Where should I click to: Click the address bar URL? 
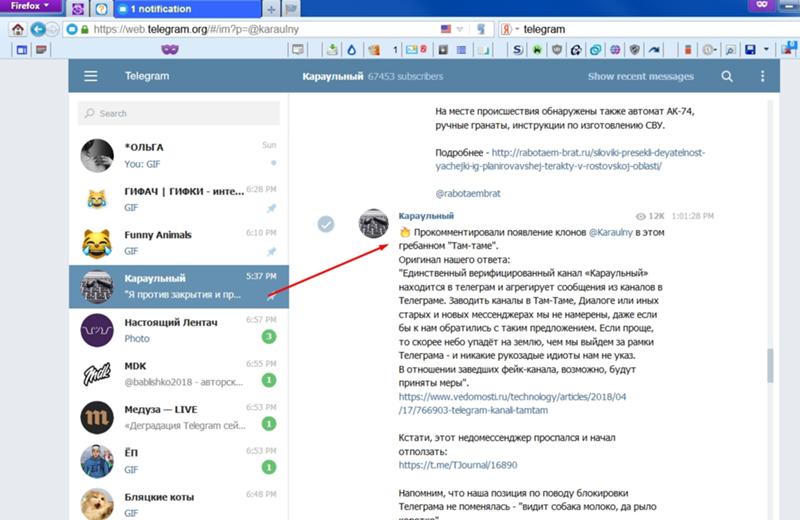(196, 30)
